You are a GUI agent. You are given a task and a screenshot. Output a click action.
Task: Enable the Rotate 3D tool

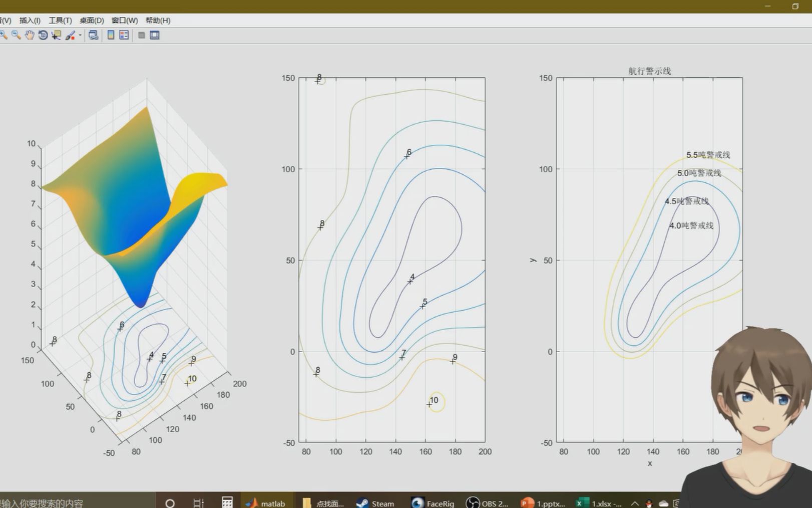click(43, 35)
